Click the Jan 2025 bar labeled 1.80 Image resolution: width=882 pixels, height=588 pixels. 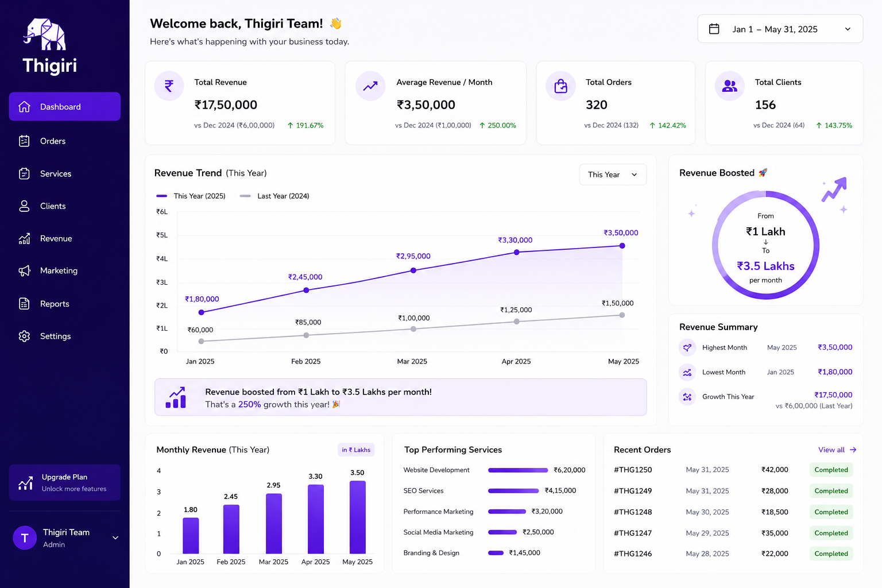pos(191,536)
